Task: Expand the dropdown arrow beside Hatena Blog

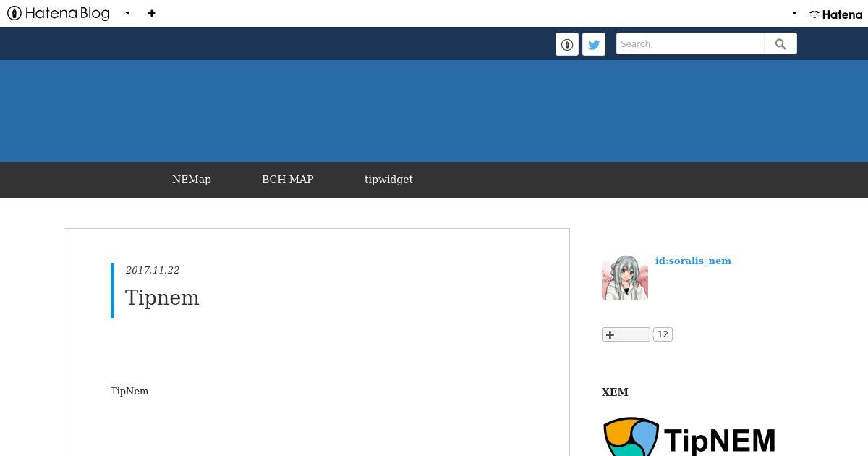Action: click(127, 13)
